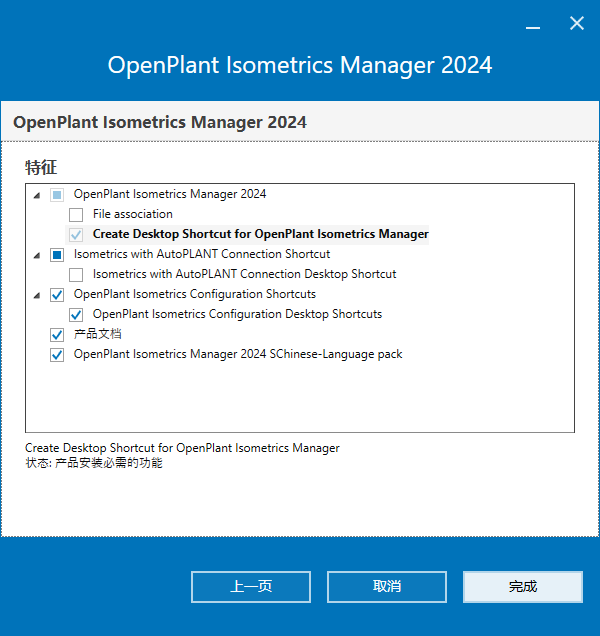The height and width of the screenshot is (636, 600).
Task: Collapse Isometrics with AutoPLANT Connection Shortcut node
Action: pos(37,256)
